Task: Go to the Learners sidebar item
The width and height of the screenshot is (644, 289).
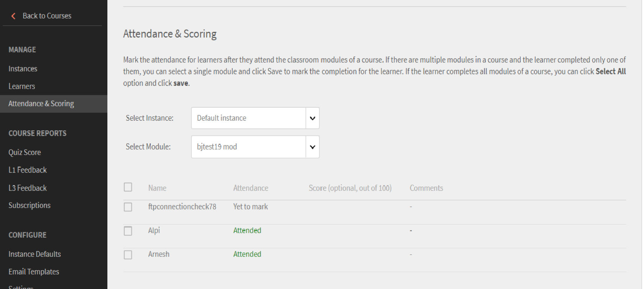Action: pos(22,86)
